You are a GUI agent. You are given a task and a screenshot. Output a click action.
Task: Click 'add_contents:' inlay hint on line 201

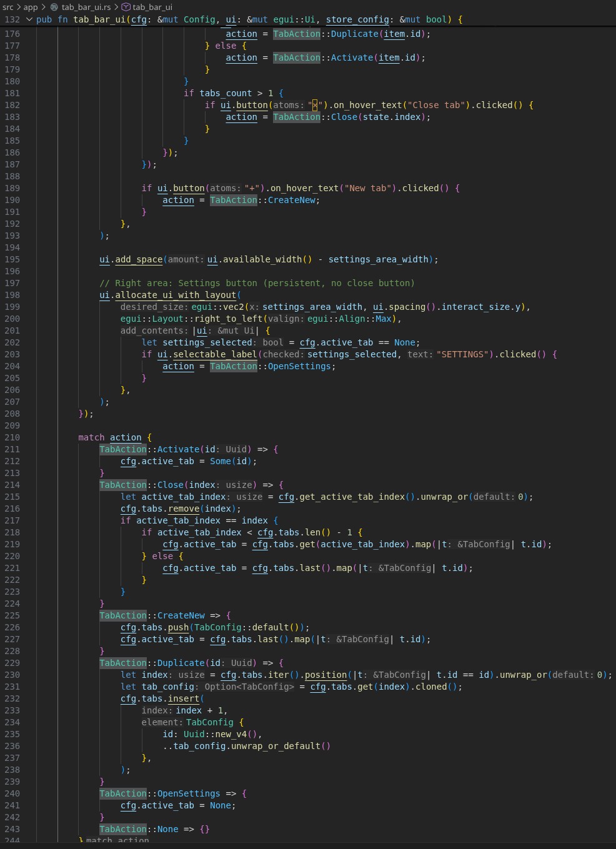point(154,330)
